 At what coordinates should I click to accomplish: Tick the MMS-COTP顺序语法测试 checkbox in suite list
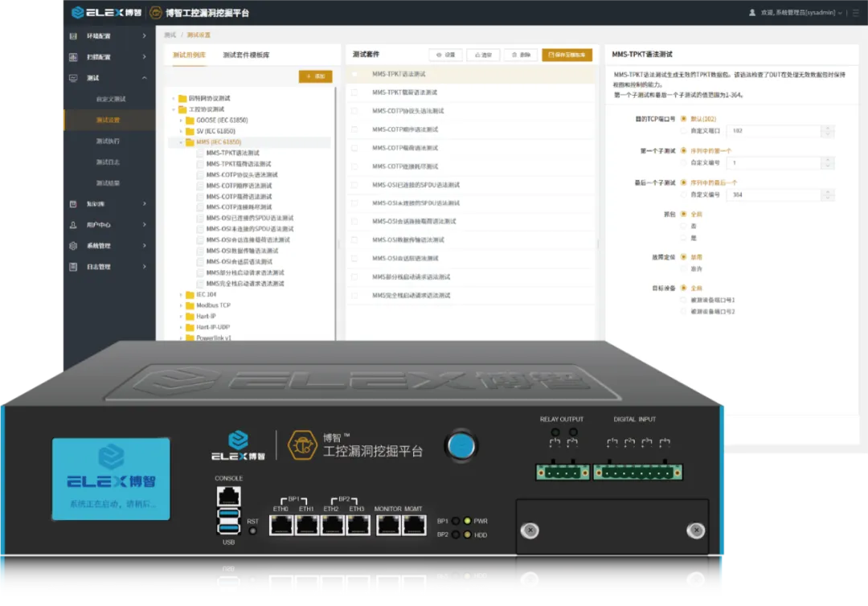click(354, 129)
